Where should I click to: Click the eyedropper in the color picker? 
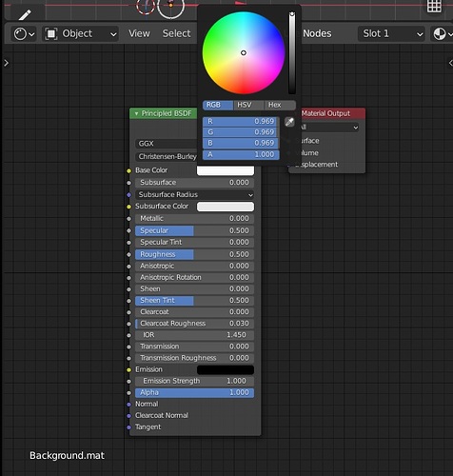pos(289,122)
